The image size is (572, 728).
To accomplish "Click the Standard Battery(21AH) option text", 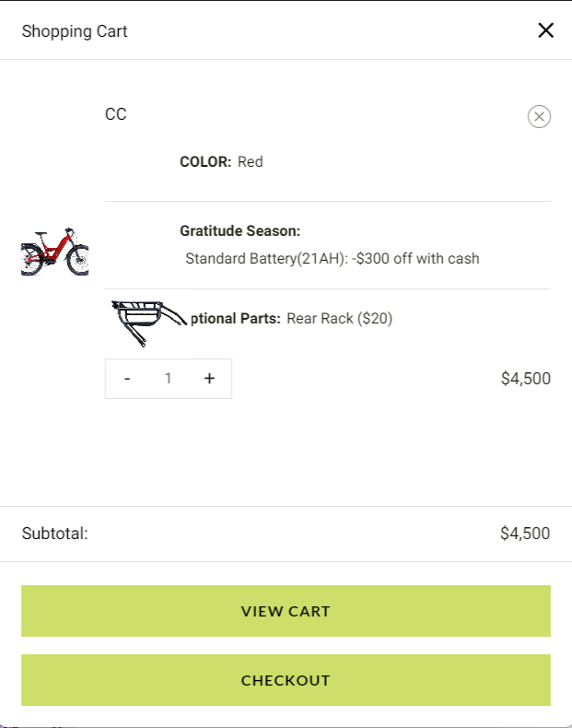I will [x=333, y=259].
